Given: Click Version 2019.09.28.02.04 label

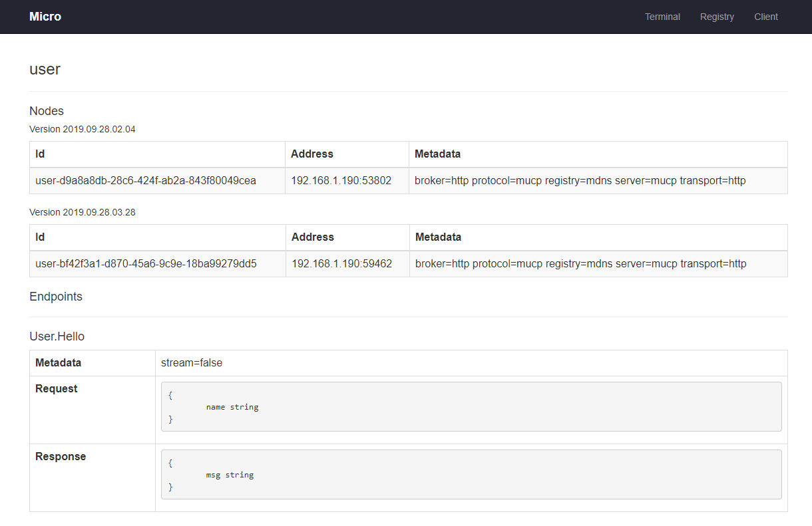Looking at the screenshot, I should click(83, 129).
